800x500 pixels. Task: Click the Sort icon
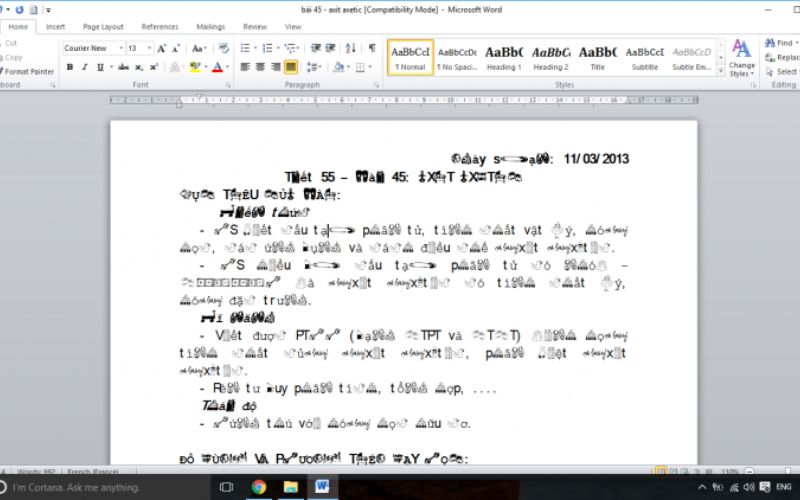351,48
